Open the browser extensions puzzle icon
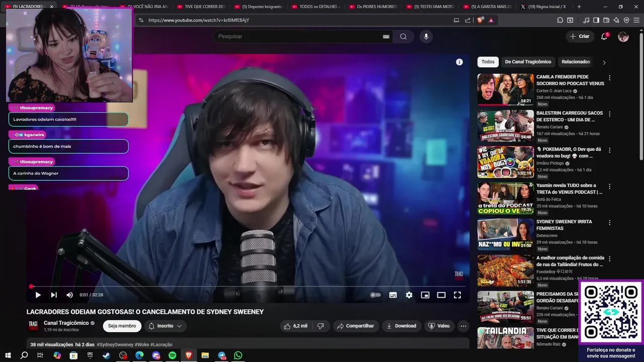 coord(560,20)
